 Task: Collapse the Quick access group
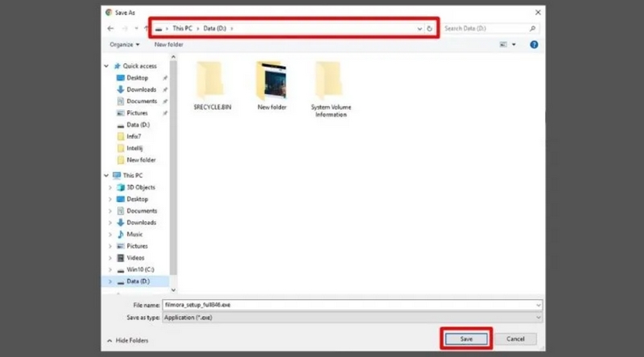[x=106, y=66]
